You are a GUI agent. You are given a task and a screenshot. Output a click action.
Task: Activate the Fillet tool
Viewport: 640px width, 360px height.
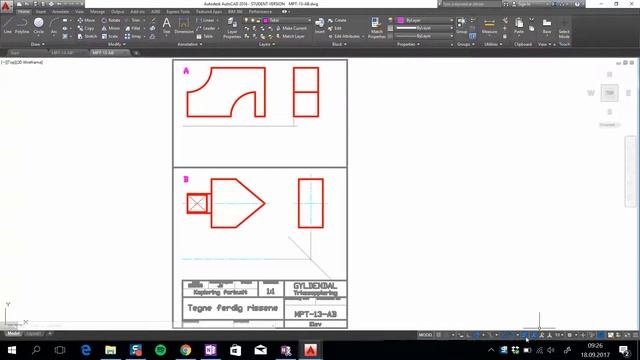coord(133,28)
